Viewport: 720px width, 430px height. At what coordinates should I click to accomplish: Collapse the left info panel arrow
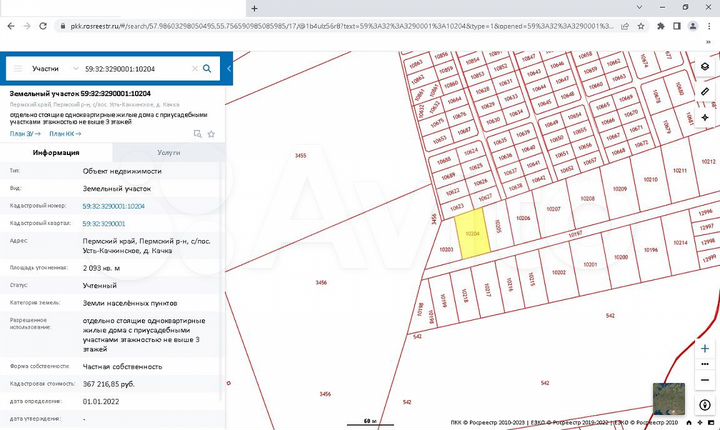229,69
